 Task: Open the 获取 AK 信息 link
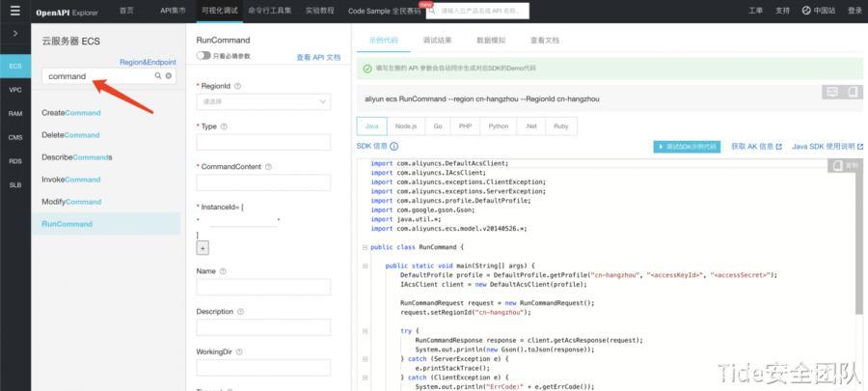[x=751, y=147]
